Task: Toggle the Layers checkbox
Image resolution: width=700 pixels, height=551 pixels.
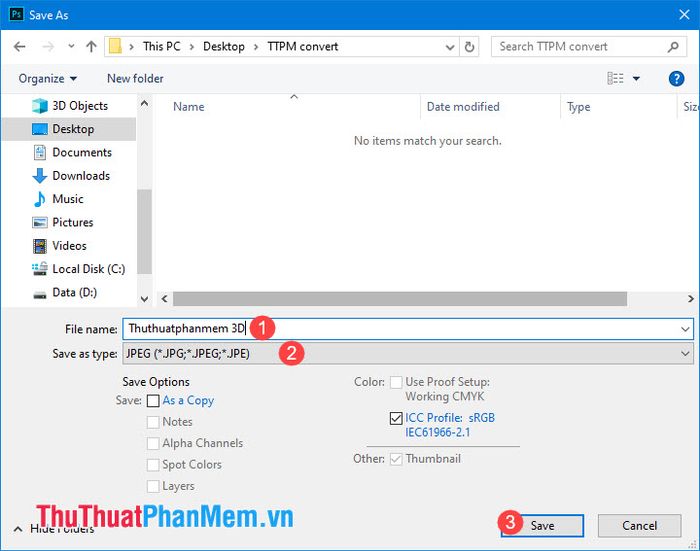Action: point(153,486)
